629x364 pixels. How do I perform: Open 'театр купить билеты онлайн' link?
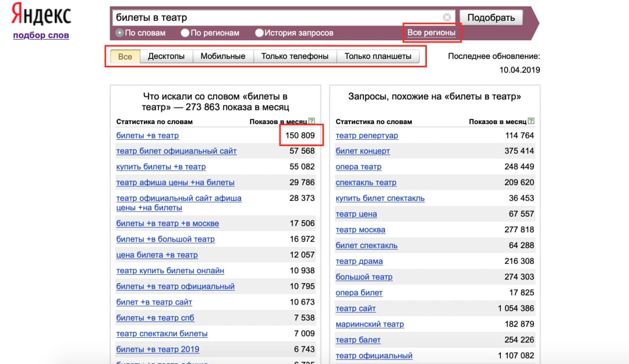tap(170, 271)
